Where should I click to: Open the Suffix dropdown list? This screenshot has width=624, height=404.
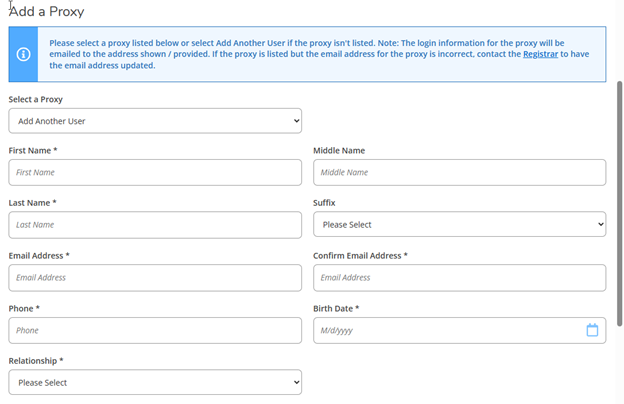459,225
